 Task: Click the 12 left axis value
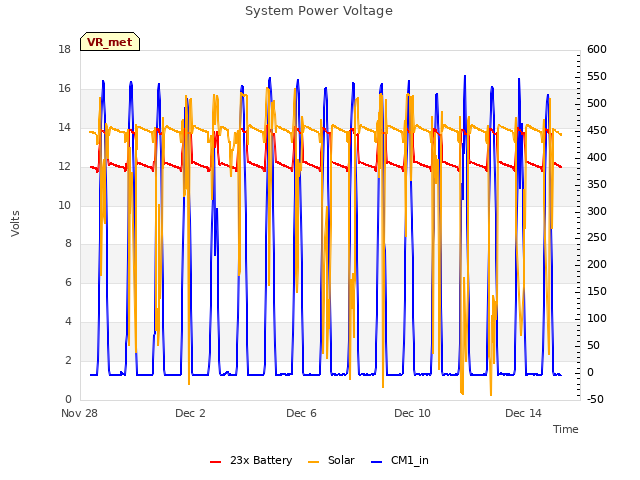click(x=64, y=167)
